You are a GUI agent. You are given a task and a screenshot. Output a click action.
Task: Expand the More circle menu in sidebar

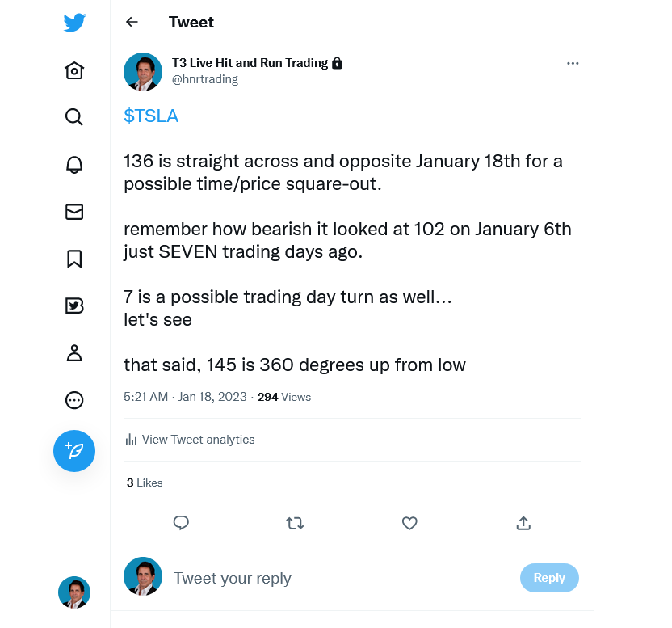coord(74,400)
